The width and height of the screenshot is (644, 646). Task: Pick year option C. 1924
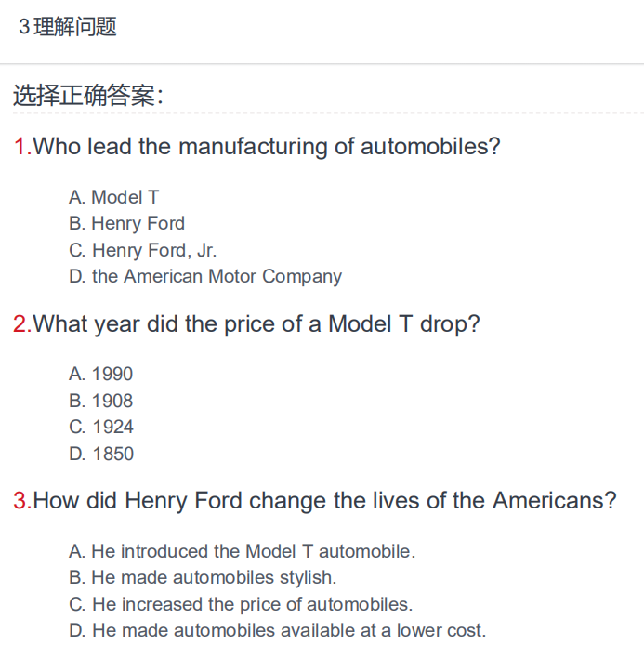click(101, 427)
